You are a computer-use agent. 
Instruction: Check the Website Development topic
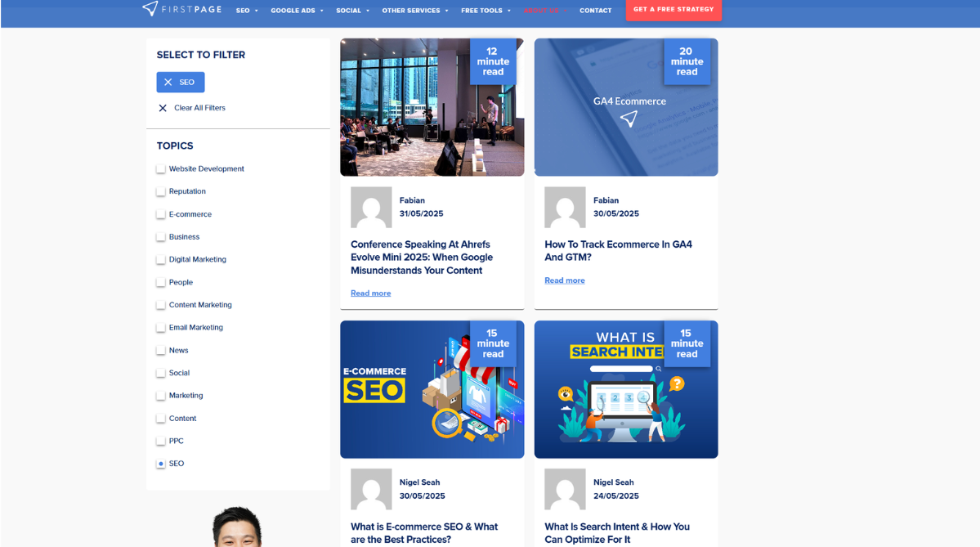pyautogui.click(x=161, y=168)
